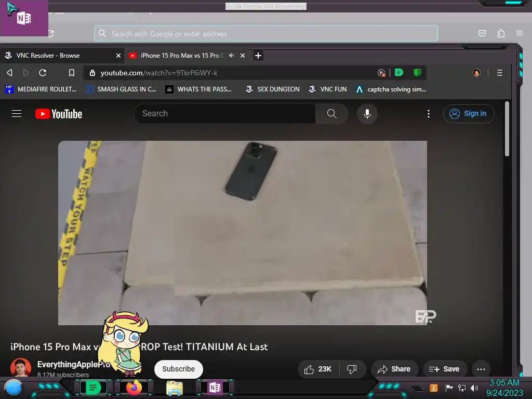Open the VNC FUN bookmark
The height and width of the screenshot is (399, 532).
(x=327, y=89)
